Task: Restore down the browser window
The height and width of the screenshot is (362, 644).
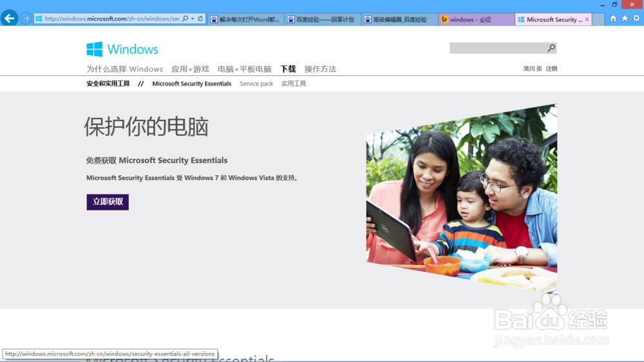Action: [x=614, y=5]
